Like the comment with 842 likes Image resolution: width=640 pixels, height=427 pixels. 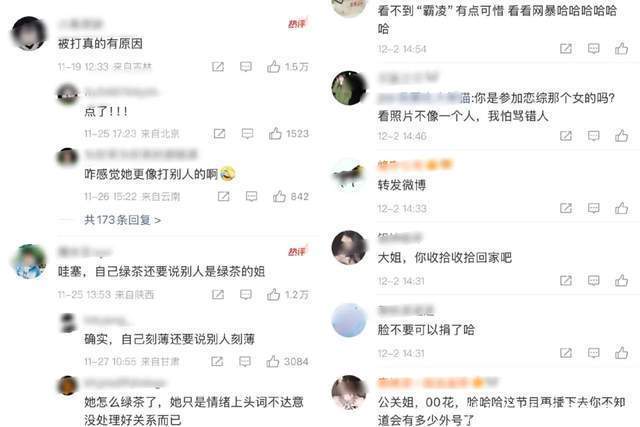279,196
